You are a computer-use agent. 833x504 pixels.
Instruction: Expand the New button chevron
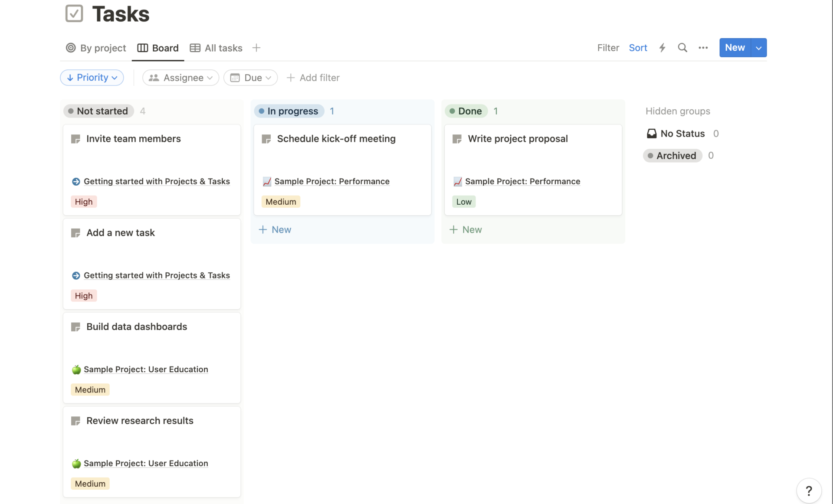pos(758,48)
